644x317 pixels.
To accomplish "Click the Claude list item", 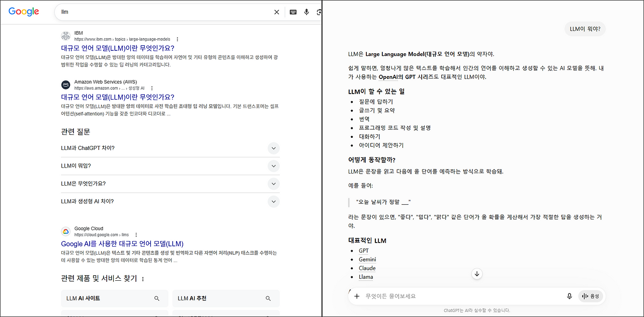I will [367, 268].
